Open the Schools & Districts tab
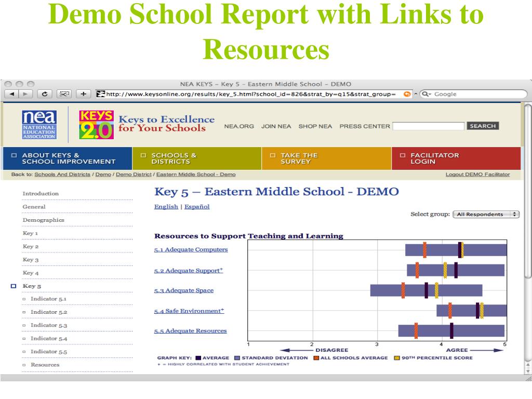Image resolution: width=532 pixels, height=399 pixels. tap(197, 158)
